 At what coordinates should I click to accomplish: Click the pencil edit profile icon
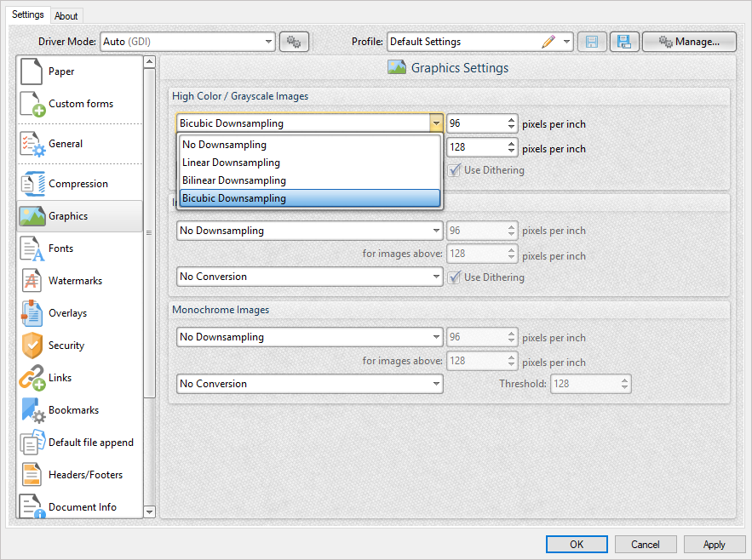click(548, 42)
